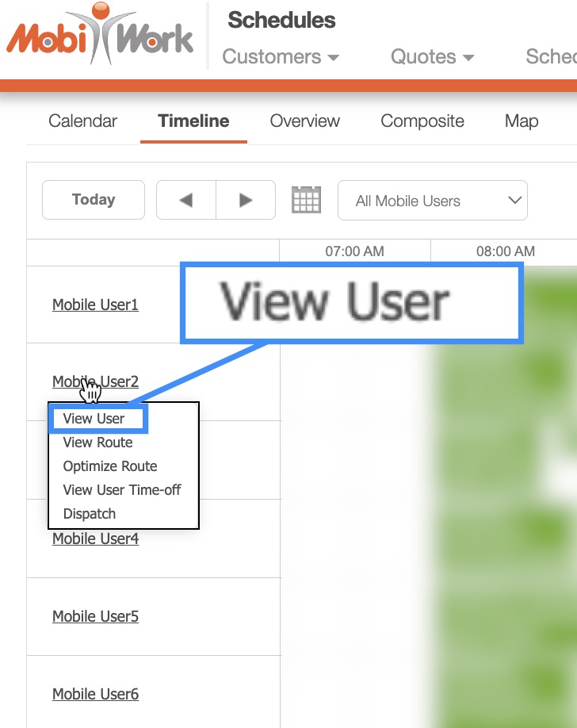
Task: Open the Overview tab
Action: [304, 121]
